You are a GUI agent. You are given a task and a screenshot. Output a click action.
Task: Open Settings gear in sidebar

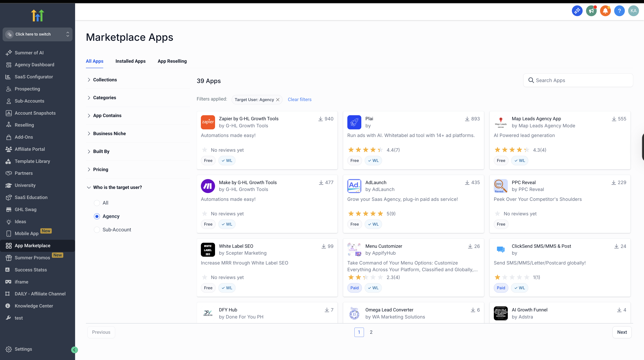pyautogui.click(x=9, y=349)
